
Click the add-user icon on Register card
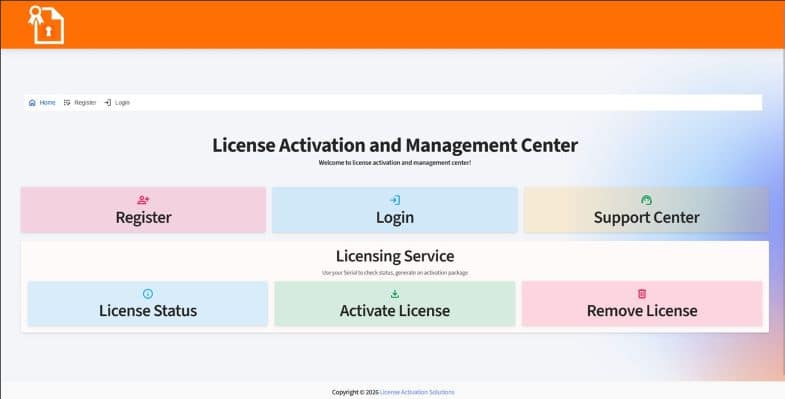point(143,200)
